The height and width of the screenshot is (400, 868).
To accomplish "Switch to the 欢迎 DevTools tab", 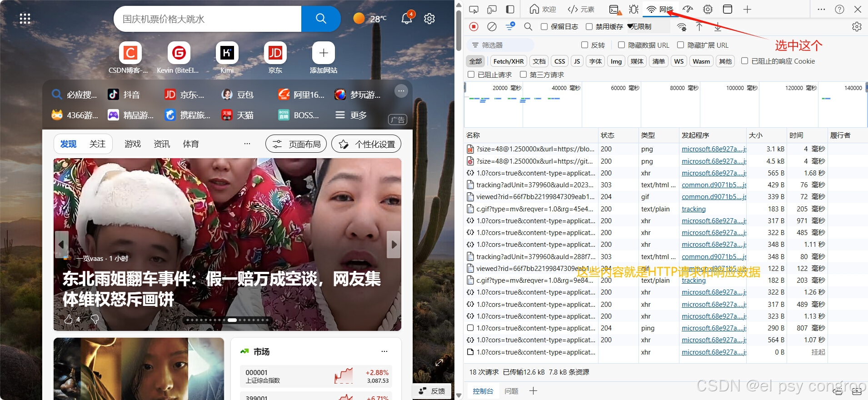I will tap(543, 9).
